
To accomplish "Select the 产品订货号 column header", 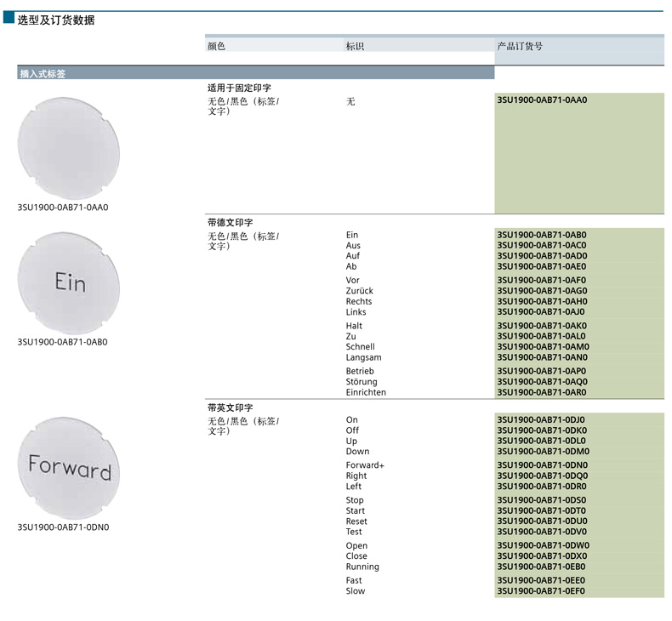I will point(520,47).
